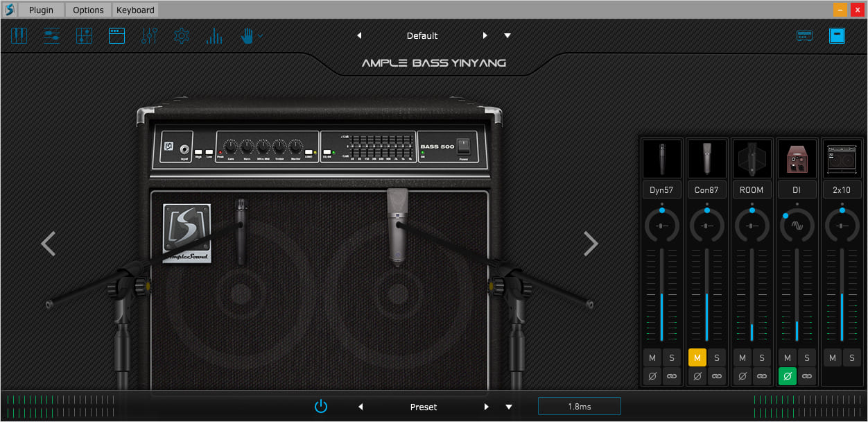Image resolution: width=868 pixels, height=422 pixels.
Task: Click the Con87 channel label
Action: coord(706,189)
